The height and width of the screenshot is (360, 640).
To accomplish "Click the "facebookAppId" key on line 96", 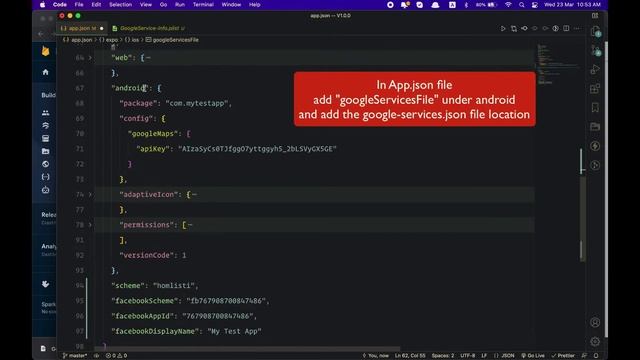I will click(142, 316).
